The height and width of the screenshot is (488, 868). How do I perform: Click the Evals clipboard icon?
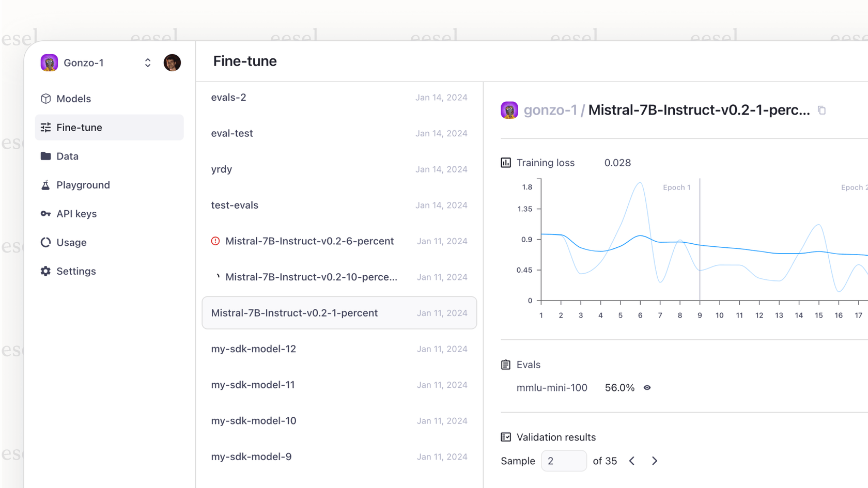click(x=505, y=364)
